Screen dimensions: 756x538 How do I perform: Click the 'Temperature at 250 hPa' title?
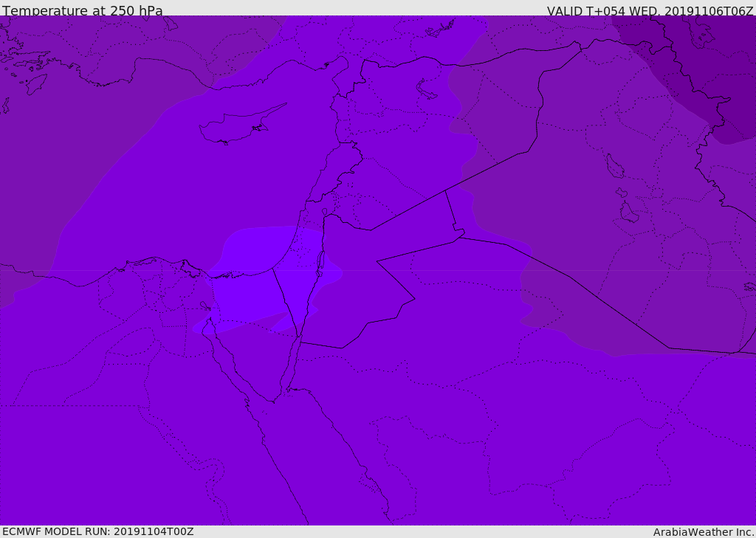coord(83,10)
